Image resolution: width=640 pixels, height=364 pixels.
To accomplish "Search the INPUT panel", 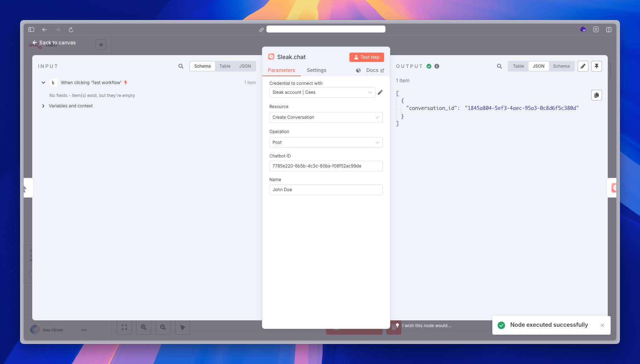I will tap(181, 66).
